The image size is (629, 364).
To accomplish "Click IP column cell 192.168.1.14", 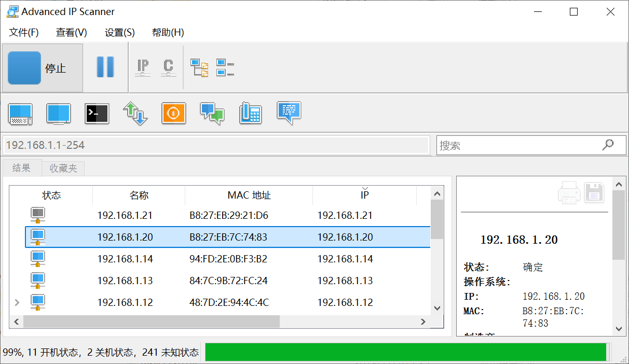I will (x=345, y=259).
